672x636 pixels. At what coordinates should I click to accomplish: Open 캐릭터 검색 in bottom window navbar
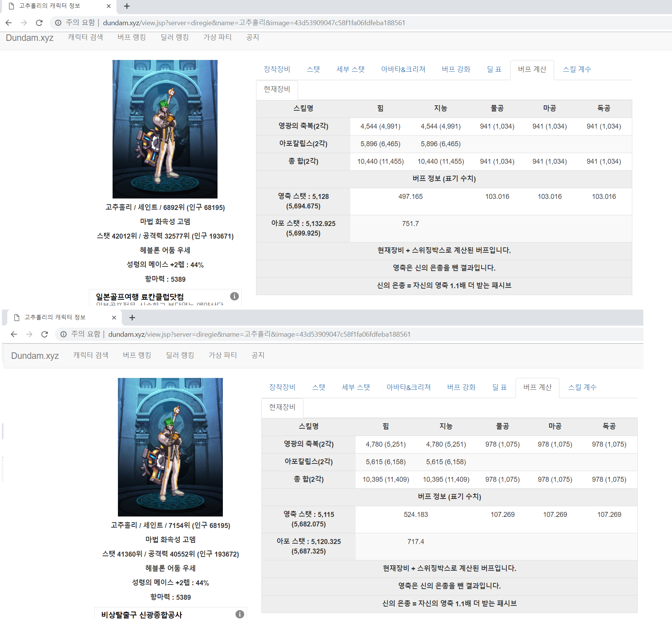(x=91, y=355)
